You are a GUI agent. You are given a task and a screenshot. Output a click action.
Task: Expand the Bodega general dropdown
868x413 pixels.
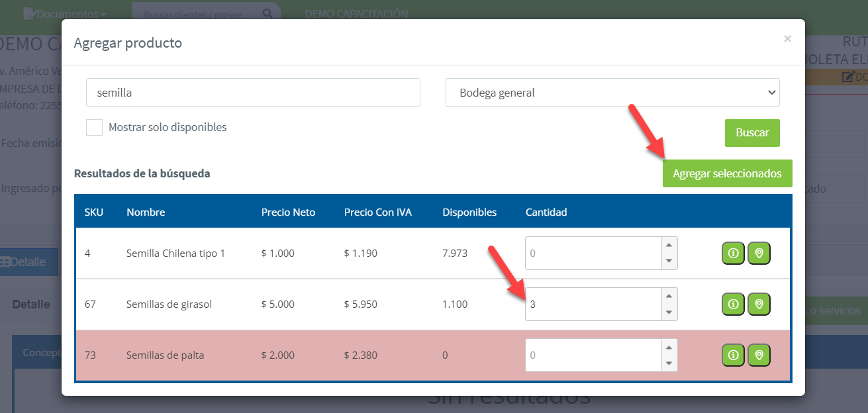point(612,93)
